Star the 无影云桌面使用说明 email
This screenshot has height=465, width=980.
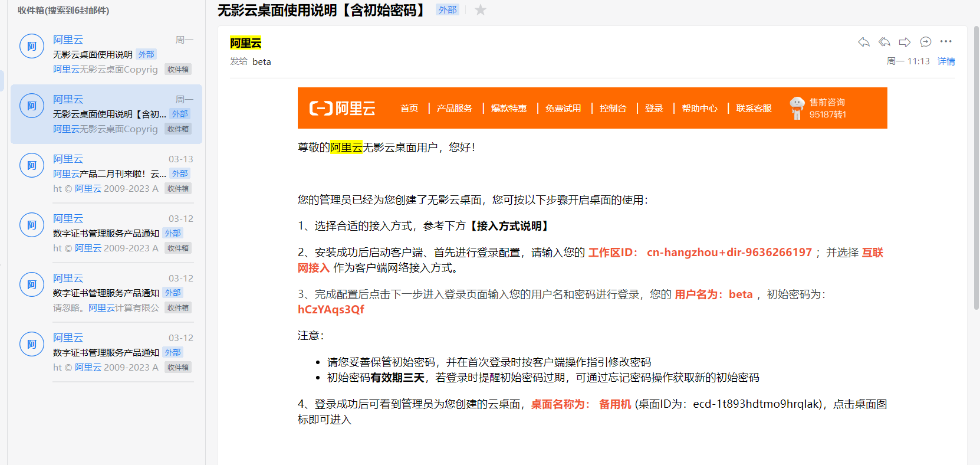point(481,10)
